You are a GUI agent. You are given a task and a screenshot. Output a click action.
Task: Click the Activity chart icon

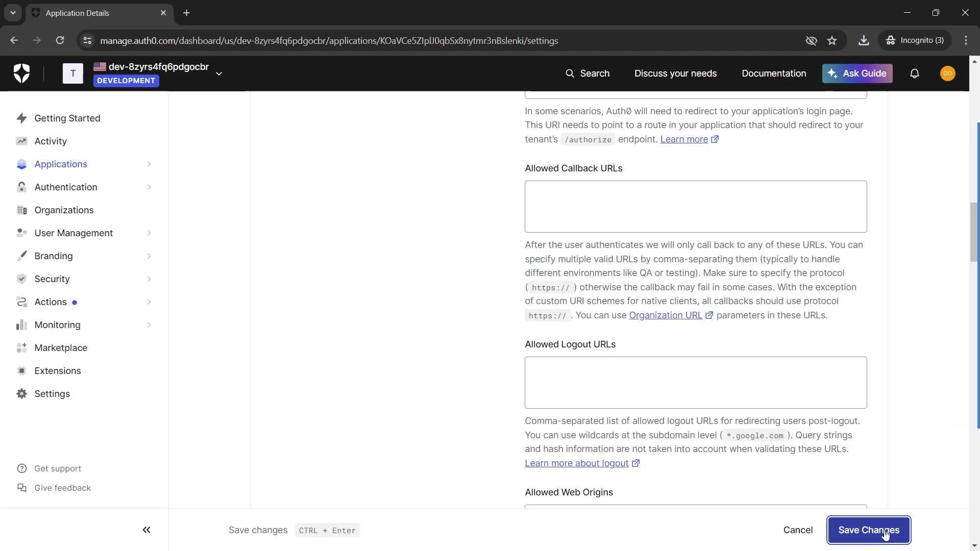pyautogui.click(x=21, y=141)
